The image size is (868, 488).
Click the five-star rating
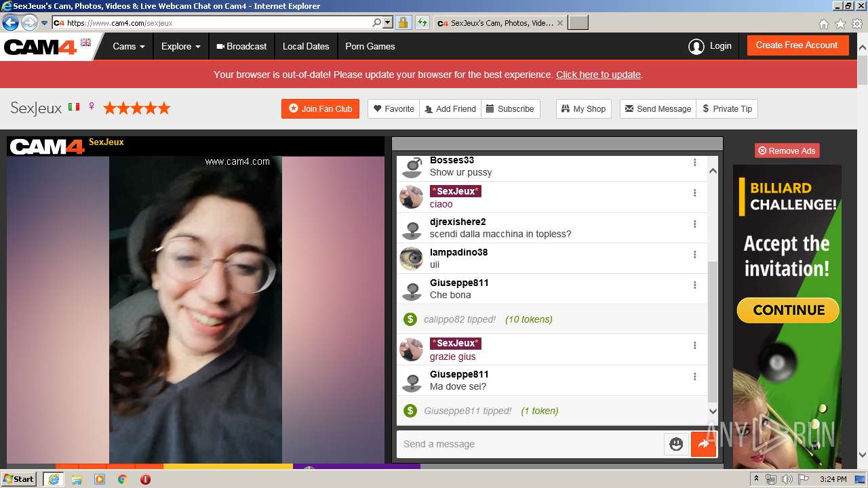[136, 108]
